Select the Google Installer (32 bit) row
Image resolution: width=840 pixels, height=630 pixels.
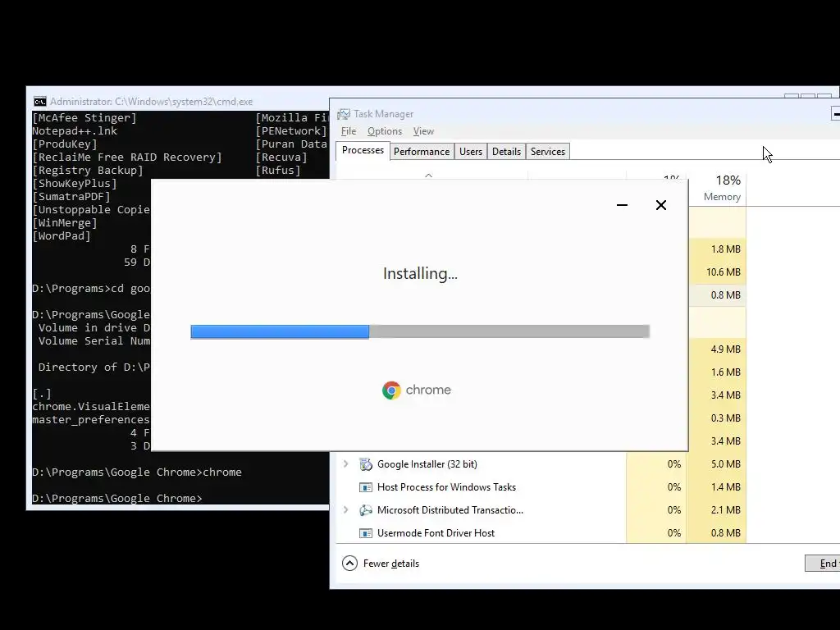(541, 464)
